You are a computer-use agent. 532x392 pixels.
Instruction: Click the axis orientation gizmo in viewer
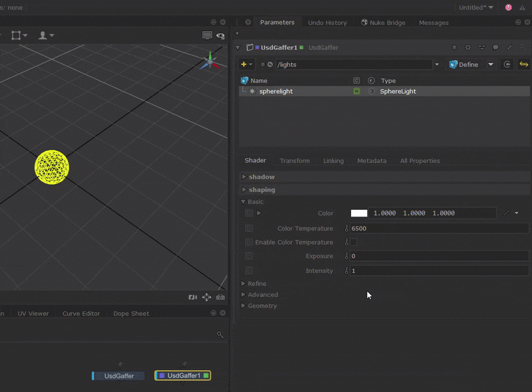(210, 62)
